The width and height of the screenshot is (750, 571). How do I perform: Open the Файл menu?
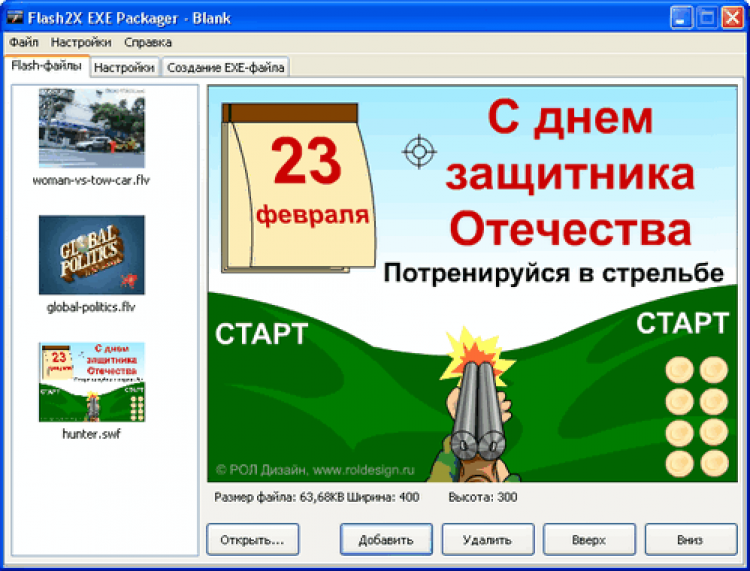click(23, 43)
